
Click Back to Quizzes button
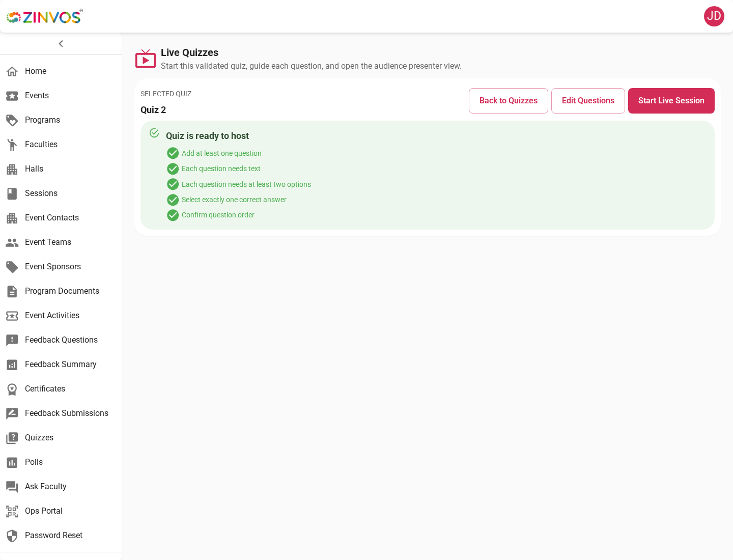point(509,101)
